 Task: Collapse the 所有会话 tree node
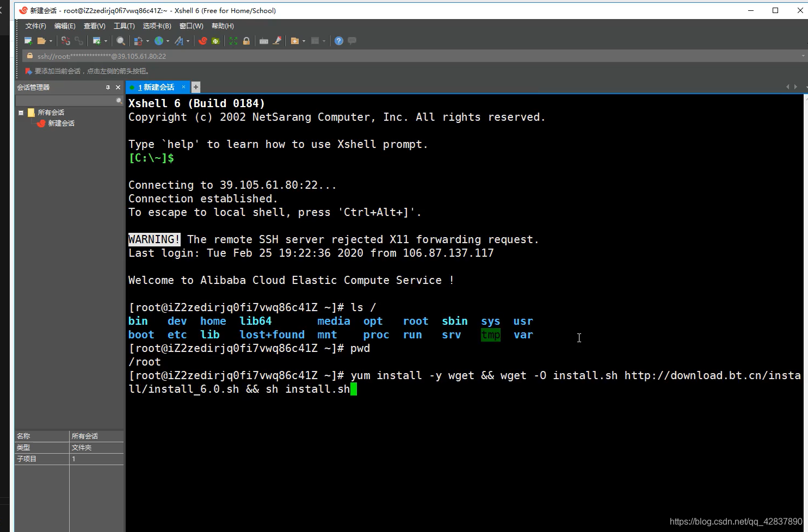(x=21, y=113)
